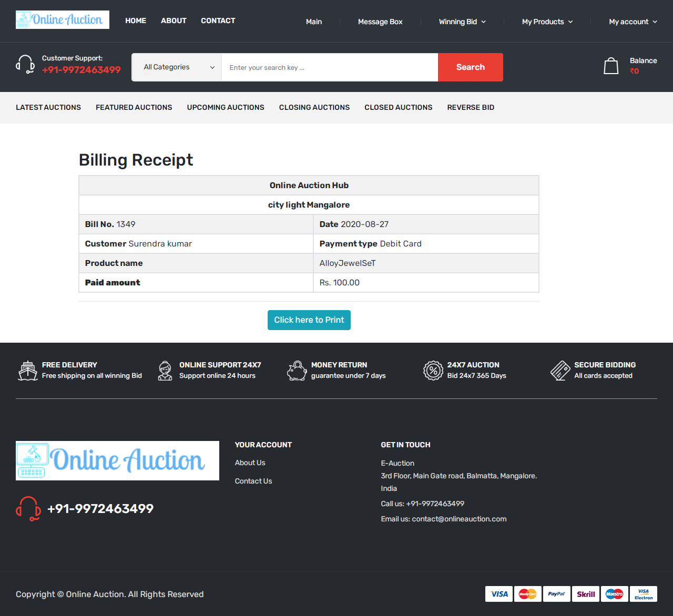Click the city light Mangalore row

coord(309,205)
